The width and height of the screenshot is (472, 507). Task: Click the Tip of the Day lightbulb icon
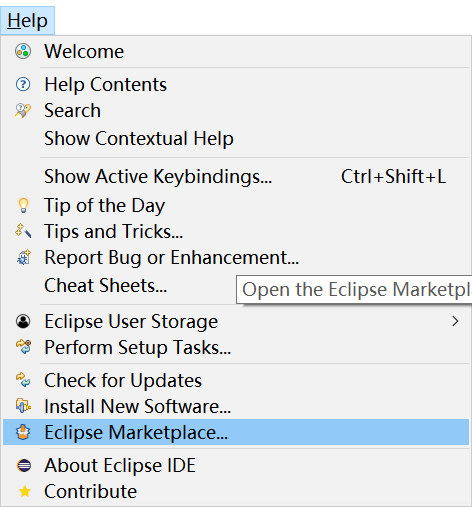(23, 205)
